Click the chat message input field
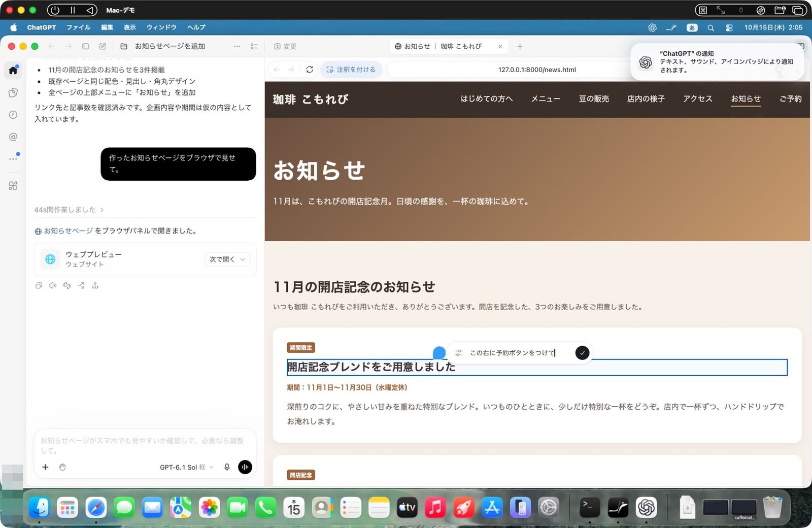 coord(145,445)
